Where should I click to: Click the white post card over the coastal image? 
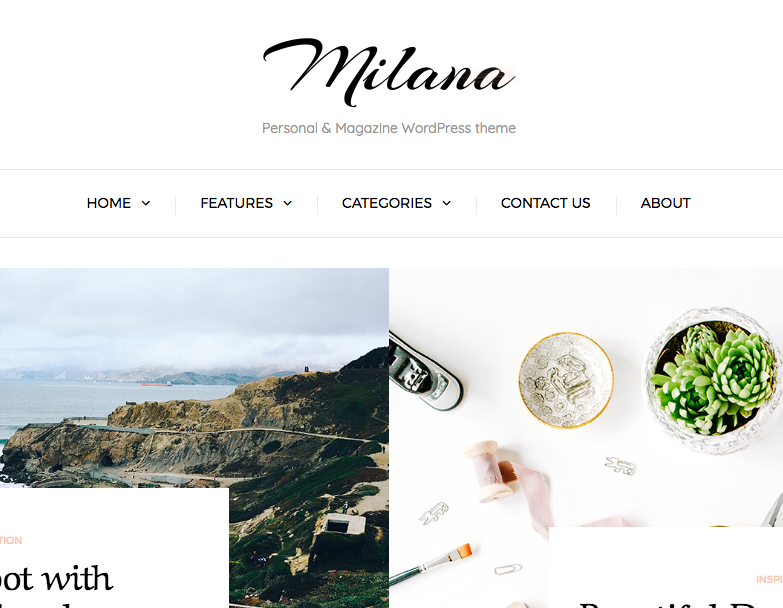114,548
